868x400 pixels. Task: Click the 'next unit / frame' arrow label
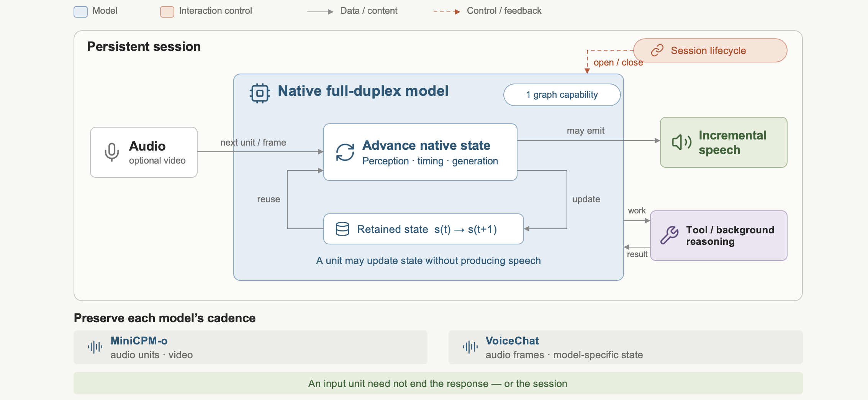253,143
